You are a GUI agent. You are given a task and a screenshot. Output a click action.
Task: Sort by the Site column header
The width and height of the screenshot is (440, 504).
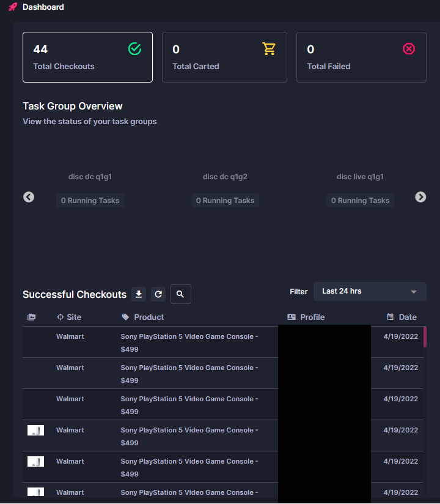point(69,317)
